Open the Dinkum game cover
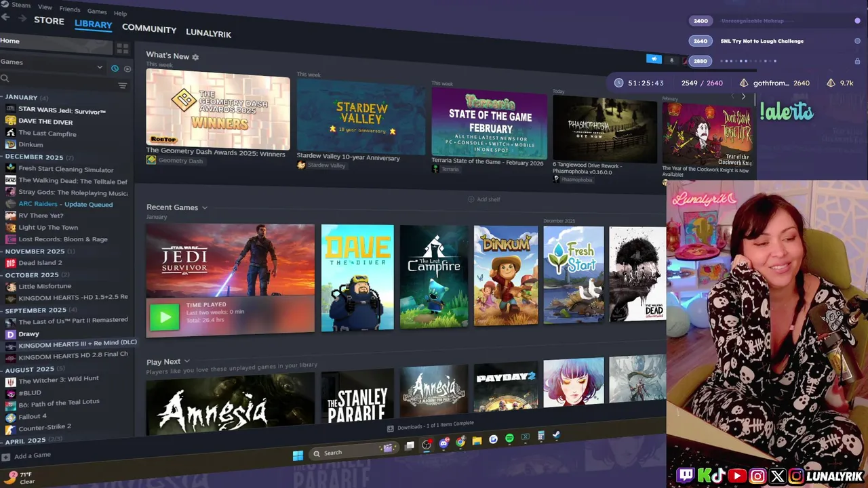 coord(506,276)
